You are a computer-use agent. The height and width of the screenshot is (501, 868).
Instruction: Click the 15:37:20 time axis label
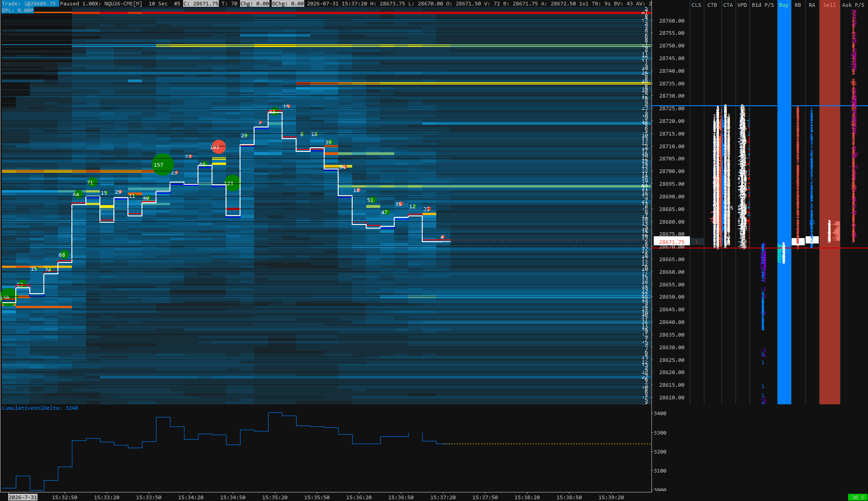click(443, 497)
